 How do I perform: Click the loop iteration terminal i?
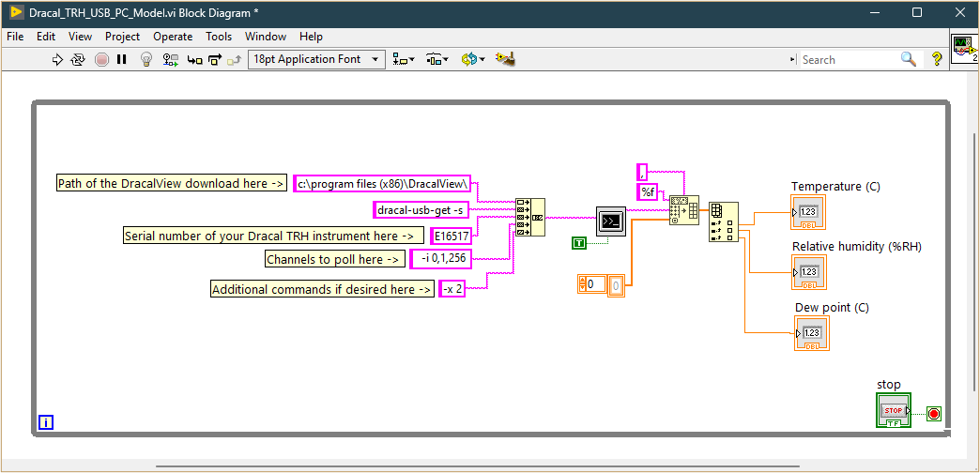(46, 423)
